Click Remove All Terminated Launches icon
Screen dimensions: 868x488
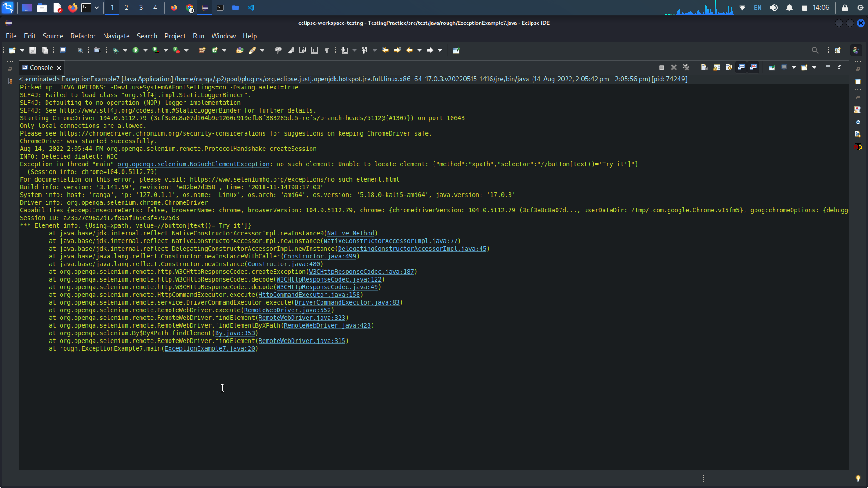(686, 67)
